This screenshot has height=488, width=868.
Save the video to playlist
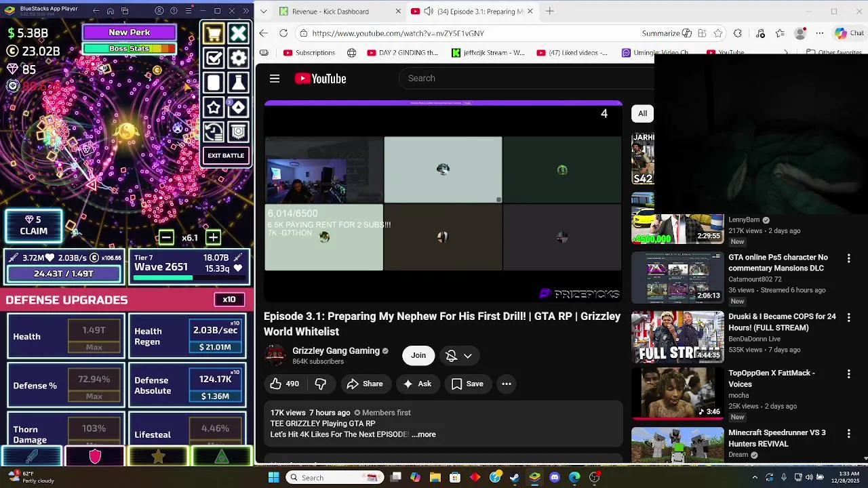point(467,384)
